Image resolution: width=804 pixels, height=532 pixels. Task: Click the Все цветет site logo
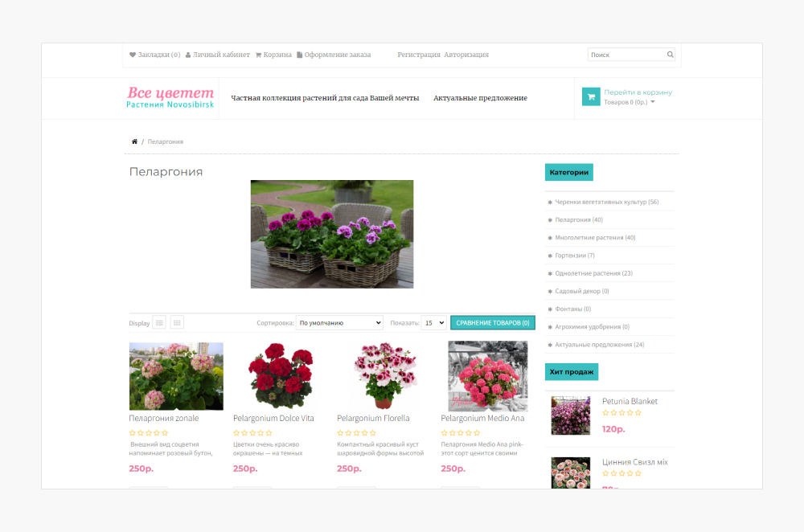170,97
